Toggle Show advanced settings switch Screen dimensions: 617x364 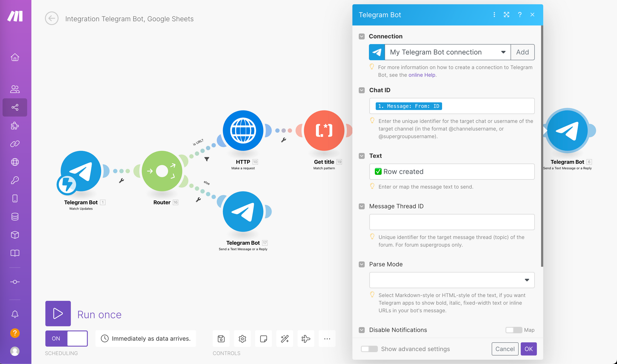(x=369, y=349)
